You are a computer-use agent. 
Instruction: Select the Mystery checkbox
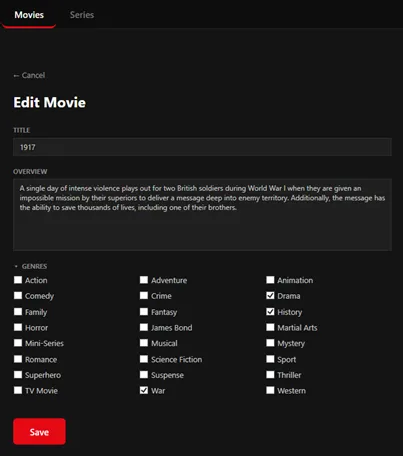pos(270,343)
